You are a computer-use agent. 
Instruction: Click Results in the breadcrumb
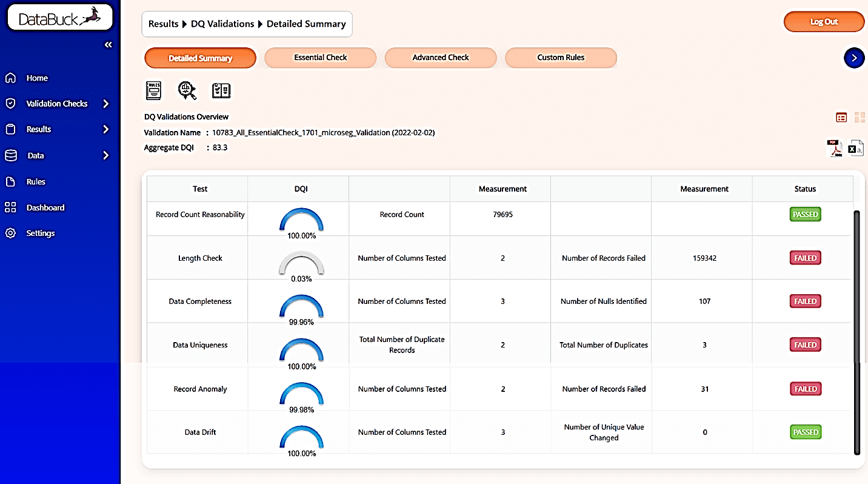click(164, 24)
